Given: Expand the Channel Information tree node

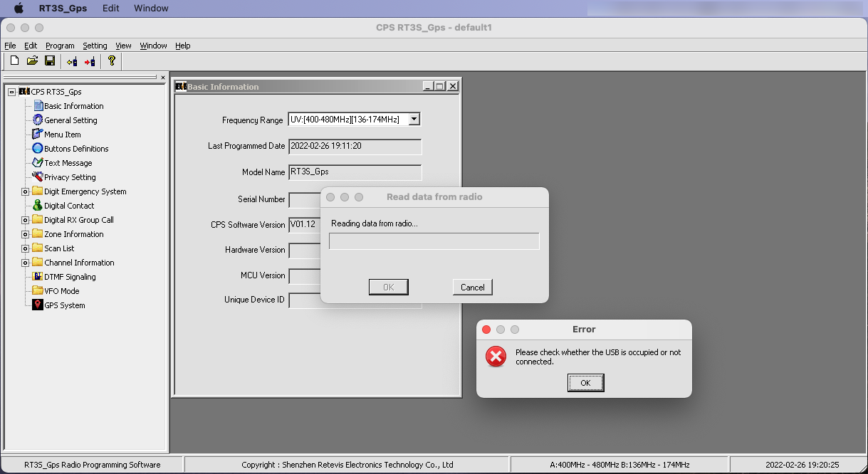Looking at the screenshot, I should (23, 262).
